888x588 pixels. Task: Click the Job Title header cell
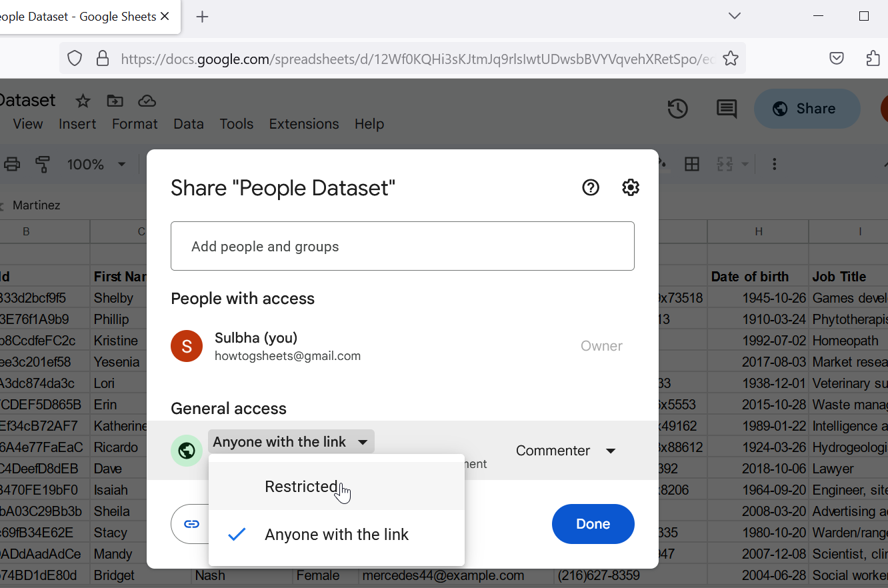[849, 277]
